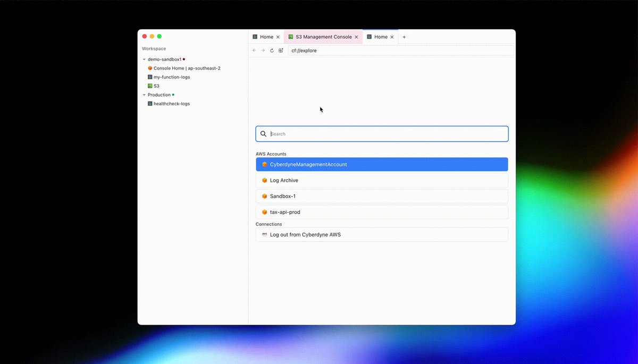Choose the Sandbox-1 account

[382, 197]
